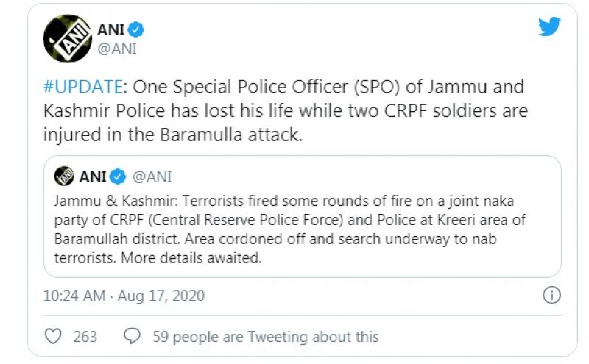
Task: Open the Twitter bird logo
Action: point(549,26)
